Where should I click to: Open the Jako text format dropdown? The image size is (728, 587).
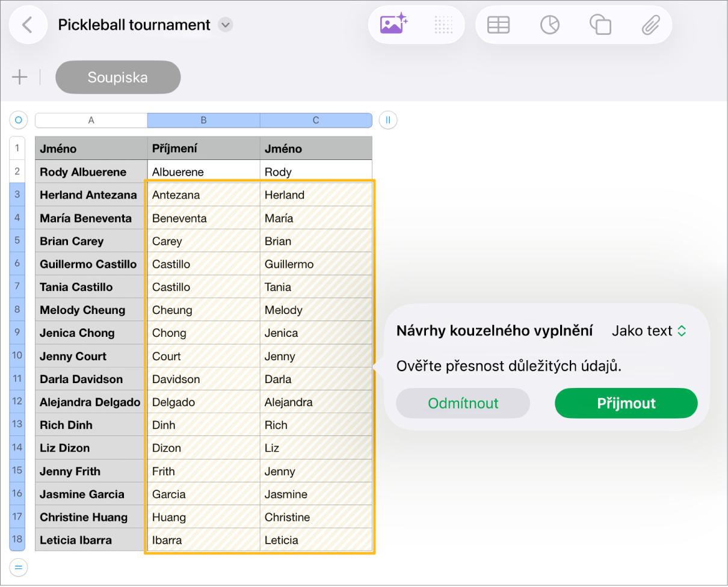[x=649, y=331]
